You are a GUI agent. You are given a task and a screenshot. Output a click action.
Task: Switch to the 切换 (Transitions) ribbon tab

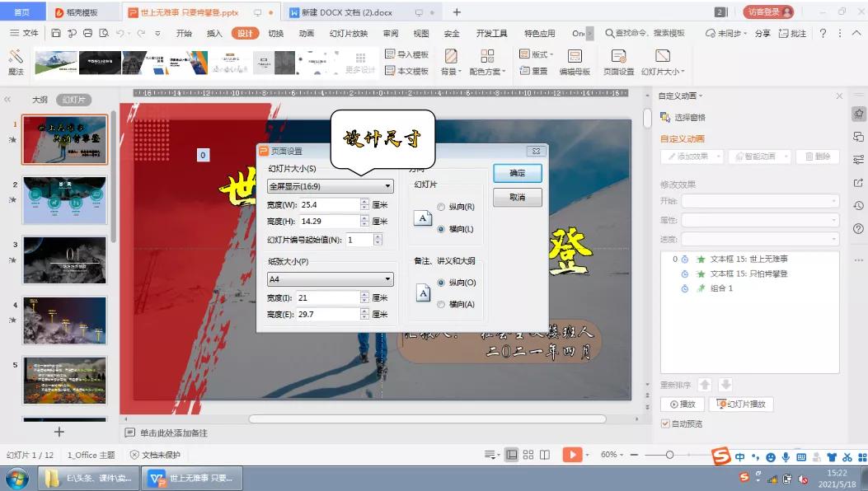point(276,33)
